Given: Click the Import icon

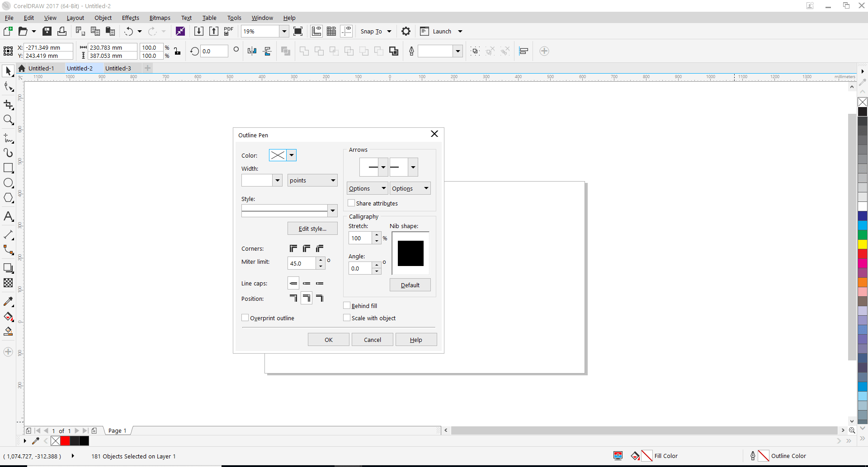Looking at the screenshot, I should pyautogui.click(x=198, y=31).
